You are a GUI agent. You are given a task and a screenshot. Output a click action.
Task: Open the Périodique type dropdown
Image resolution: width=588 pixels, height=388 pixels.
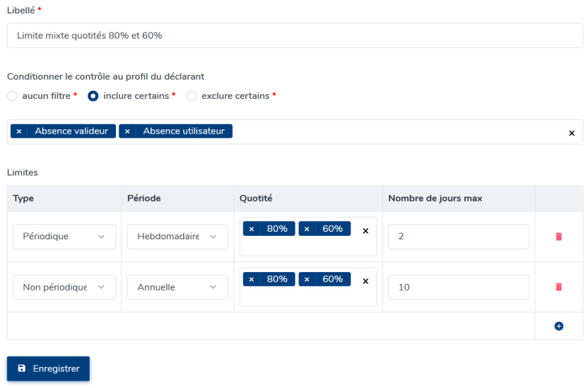point(64,237)
